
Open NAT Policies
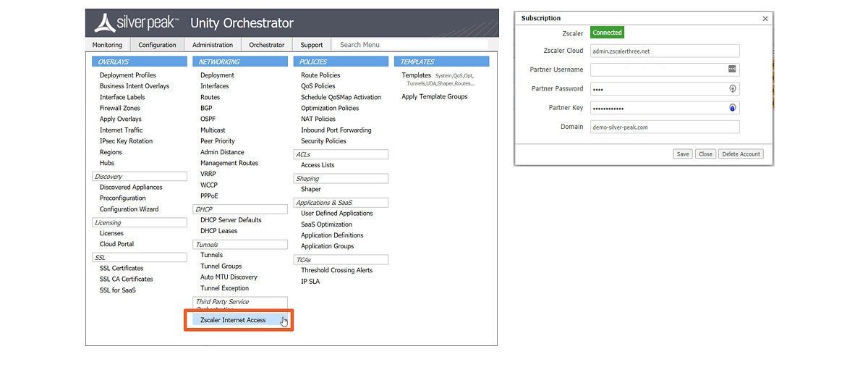coord(318,119)
